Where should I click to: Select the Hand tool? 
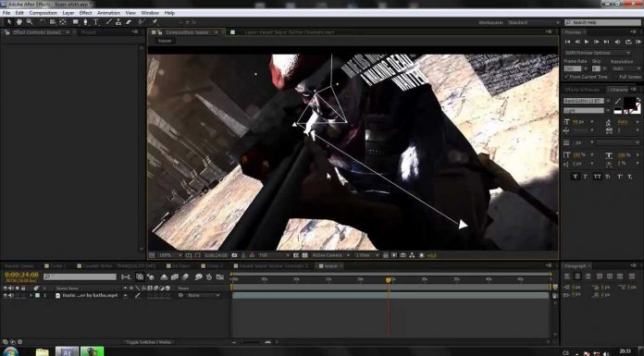(19, 22)
